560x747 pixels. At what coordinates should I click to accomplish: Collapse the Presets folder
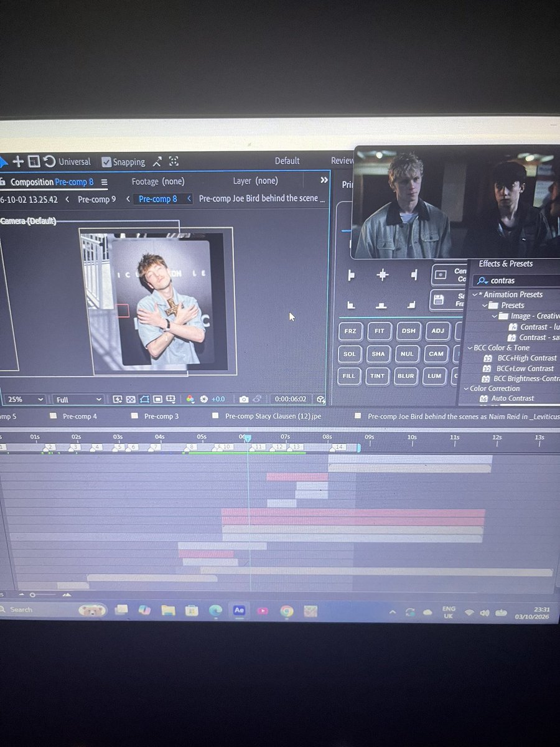pos(485,306)
